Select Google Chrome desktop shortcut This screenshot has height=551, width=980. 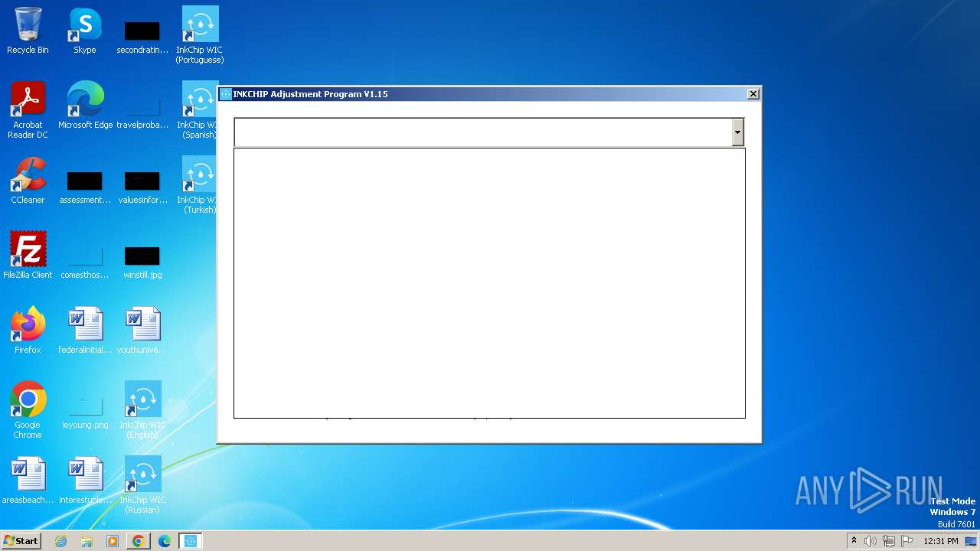click(28, 410)
